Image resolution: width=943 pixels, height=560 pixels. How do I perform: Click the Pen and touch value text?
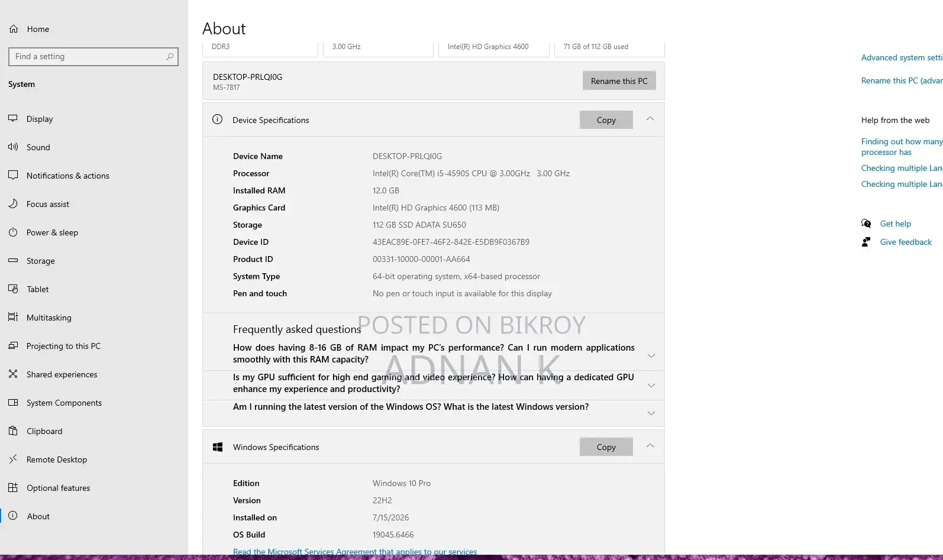(x=462, y=293)
